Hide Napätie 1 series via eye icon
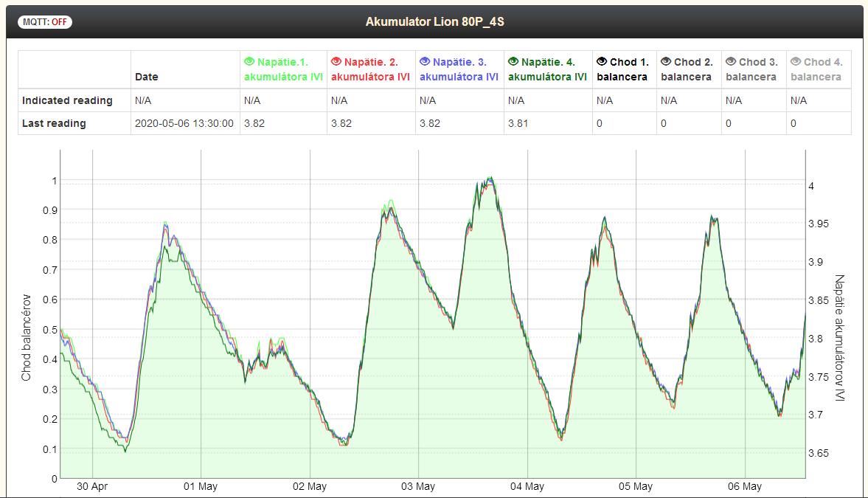The width and height of the screenshot is (868, 498). 249,62
